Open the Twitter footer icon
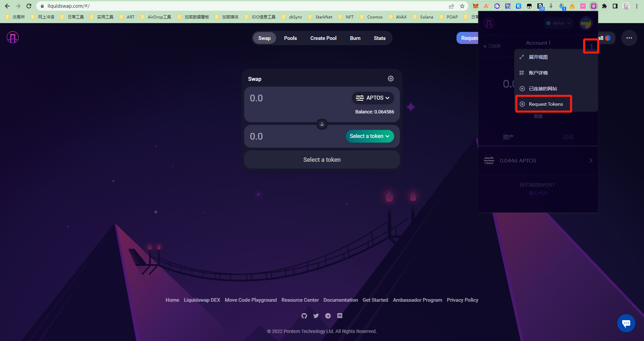This screenshot has width=644, height=341. (316, 316)
